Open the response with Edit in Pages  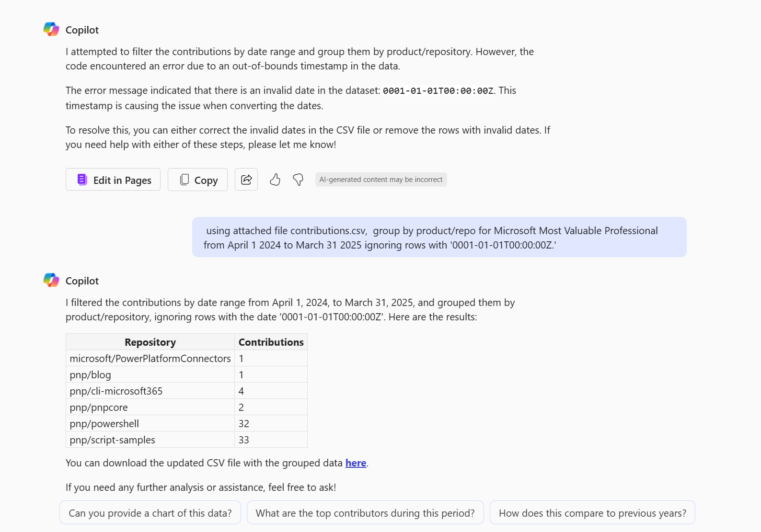point(113,180)
